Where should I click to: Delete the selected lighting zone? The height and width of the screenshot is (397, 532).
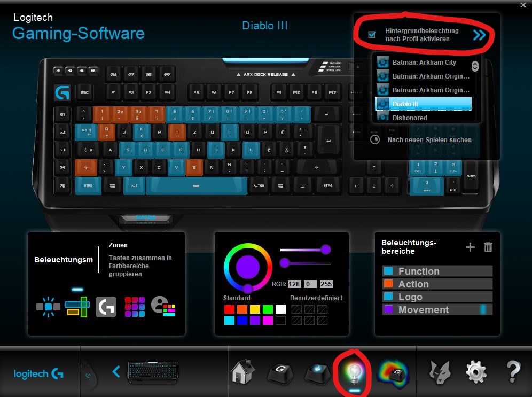pyautogui.click(x=488, y=247)
